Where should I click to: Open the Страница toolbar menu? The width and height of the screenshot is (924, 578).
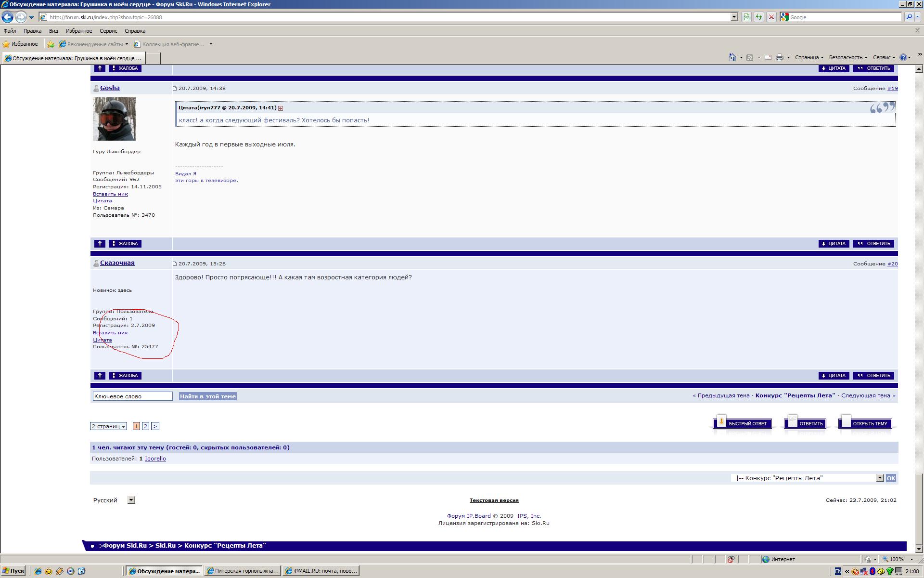pyautogui.click(x=808, y=57)
